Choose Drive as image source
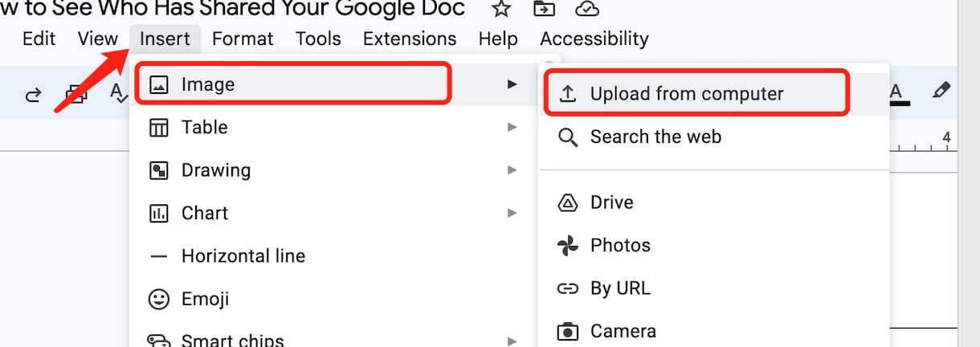 (714, 202)
